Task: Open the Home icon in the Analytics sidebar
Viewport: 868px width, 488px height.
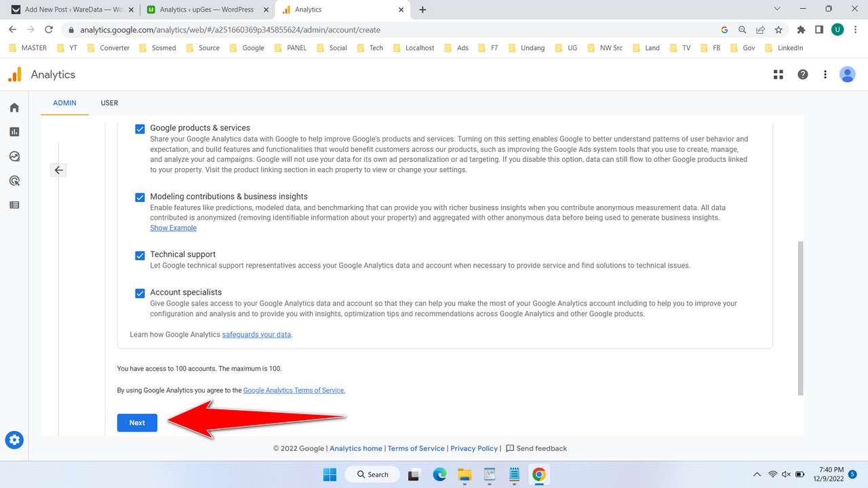Action: [14, 107]
